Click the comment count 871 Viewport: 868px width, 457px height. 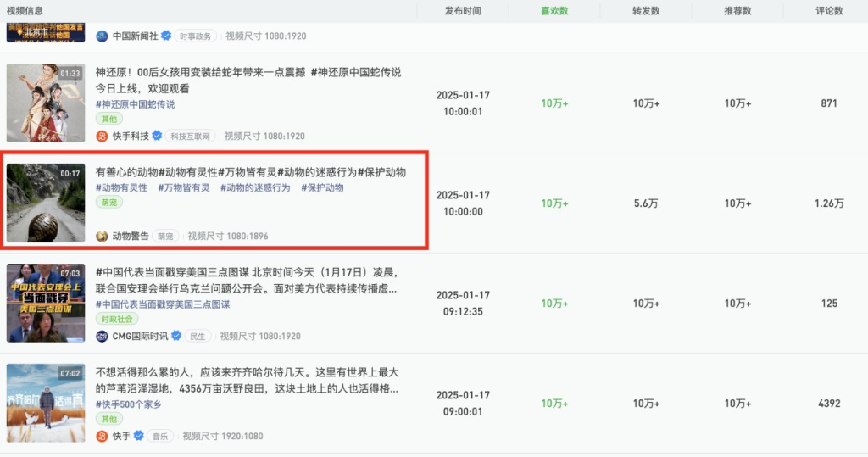(x=829, y=103)
